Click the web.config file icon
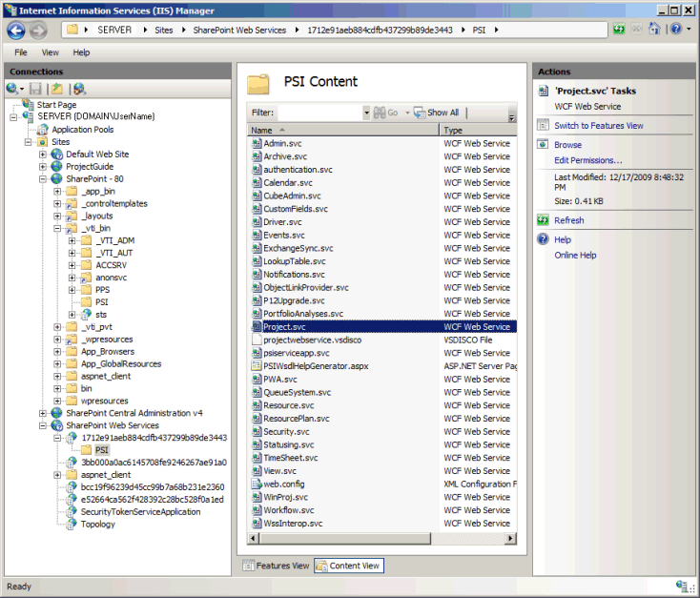This screenshot has height=598, width=700. pos(257,485)
